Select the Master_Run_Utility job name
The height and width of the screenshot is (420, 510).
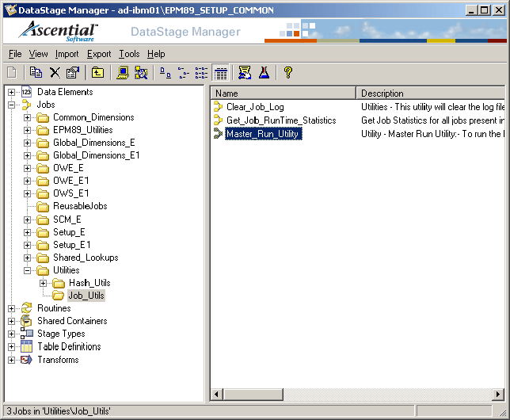pos(264,134)
